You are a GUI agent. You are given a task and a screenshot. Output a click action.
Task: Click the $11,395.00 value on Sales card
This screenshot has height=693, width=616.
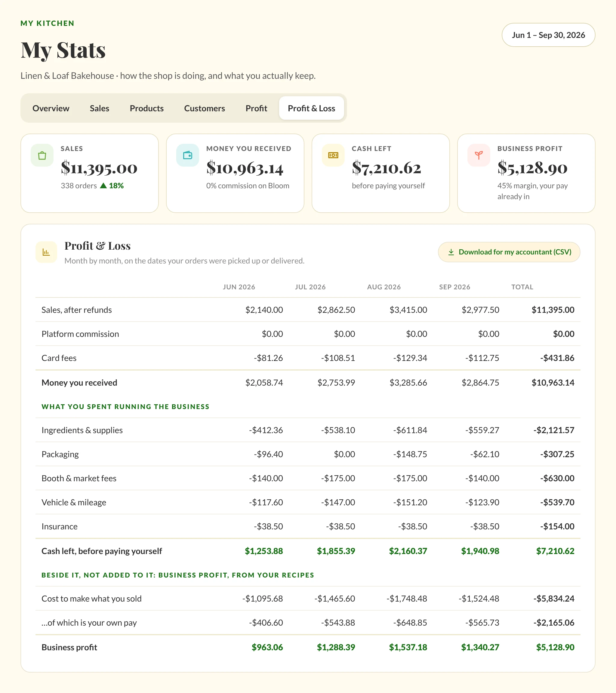(x=99, y=168)
